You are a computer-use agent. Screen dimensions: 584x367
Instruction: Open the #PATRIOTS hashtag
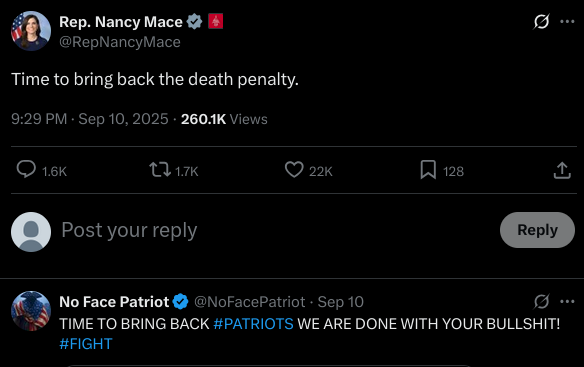(253, 324)
